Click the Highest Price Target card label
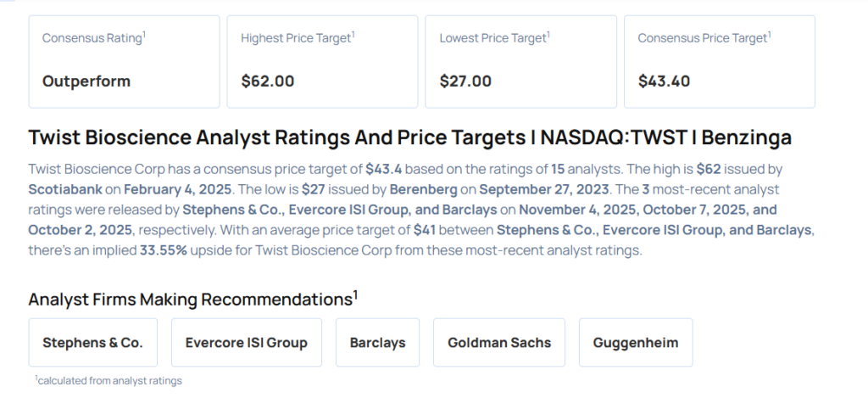Image resolution: width=868 pixels, height=415 pixels. click(297, 38)
